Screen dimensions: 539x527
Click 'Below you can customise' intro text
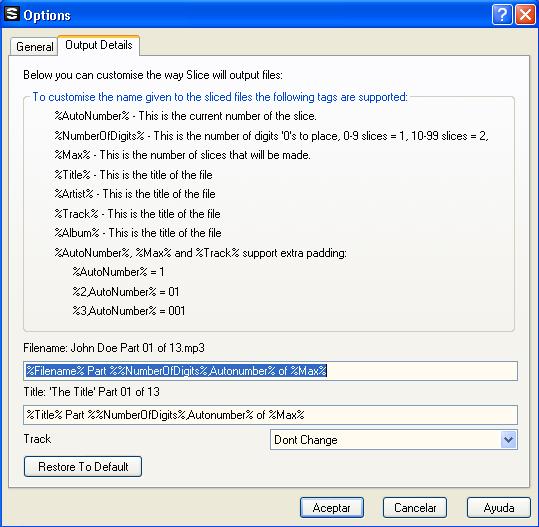pos(153,75)
